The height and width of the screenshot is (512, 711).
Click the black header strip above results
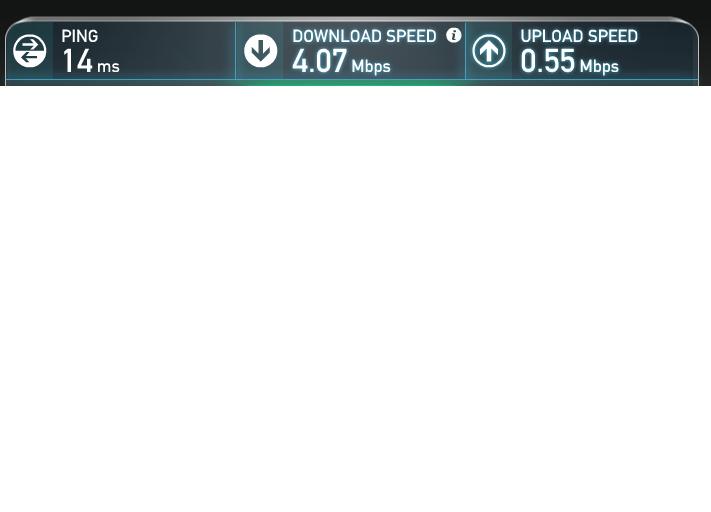[356, 8]
